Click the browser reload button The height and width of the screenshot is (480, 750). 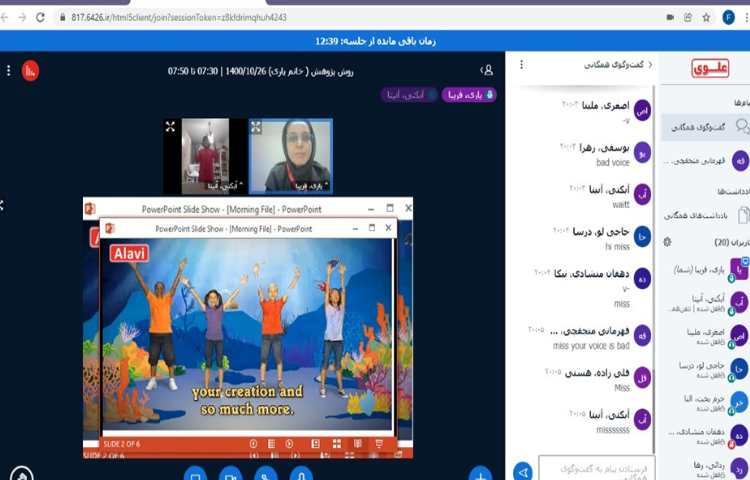tap(41, 17)
